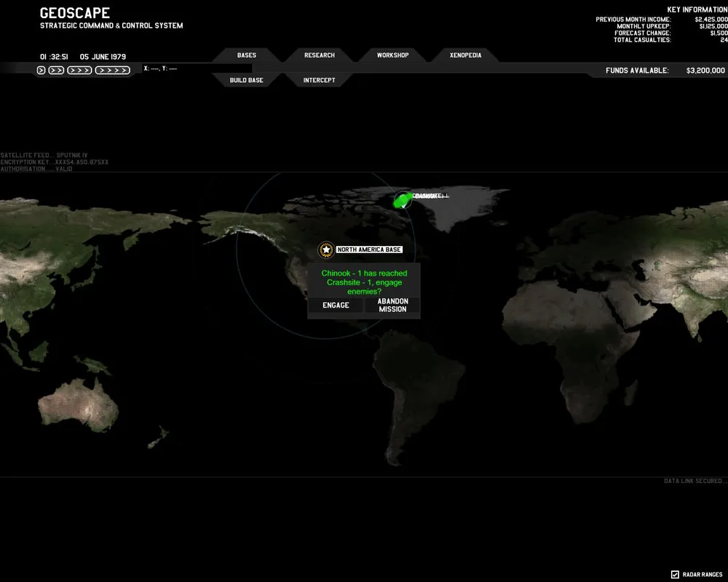Viewport: 728px width, 582px height.
Task: Select the green Crashsite marker on Greenland
Action: coord(403,201)
